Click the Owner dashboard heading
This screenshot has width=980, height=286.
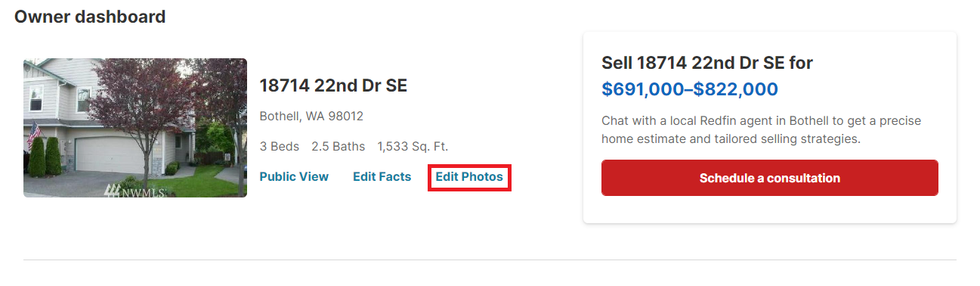[x=90, y=16]
